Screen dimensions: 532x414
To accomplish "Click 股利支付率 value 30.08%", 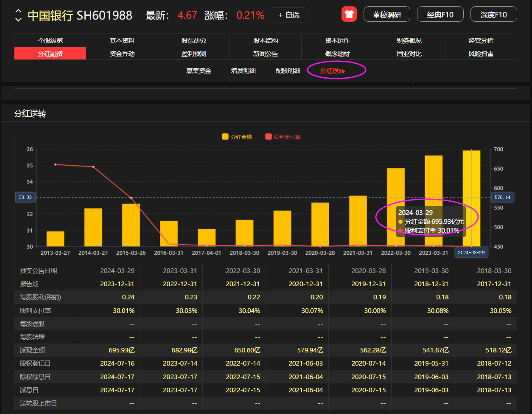I will coord(438,310).
